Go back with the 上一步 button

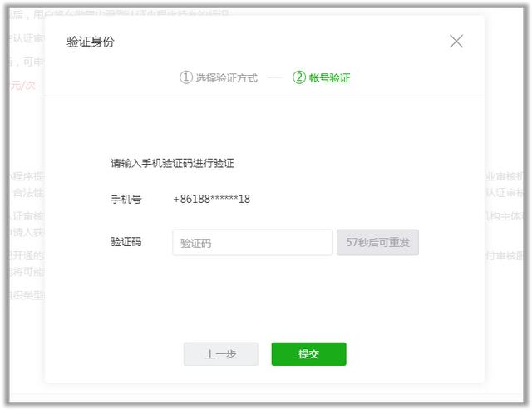221,354
